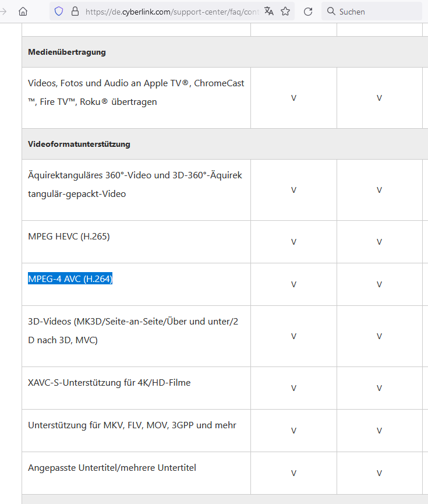The image size is (428, 504).
Task: Open the shield tracking protection icon
Action: click(59, 12)
